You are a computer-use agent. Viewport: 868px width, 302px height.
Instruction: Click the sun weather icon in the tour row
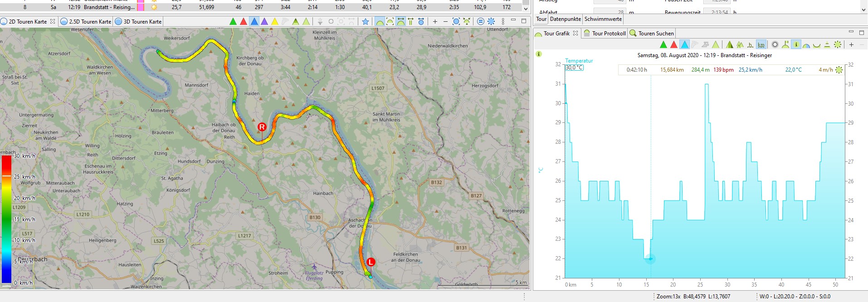[154, 7]
